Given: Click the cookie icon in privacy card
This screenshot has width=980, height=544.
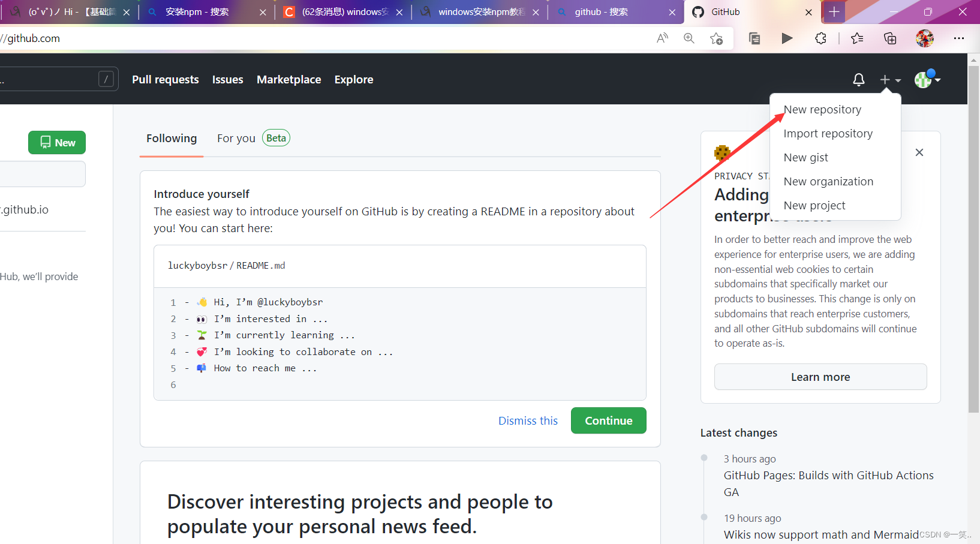Looking at the screenshot, I should click(722, 152).
